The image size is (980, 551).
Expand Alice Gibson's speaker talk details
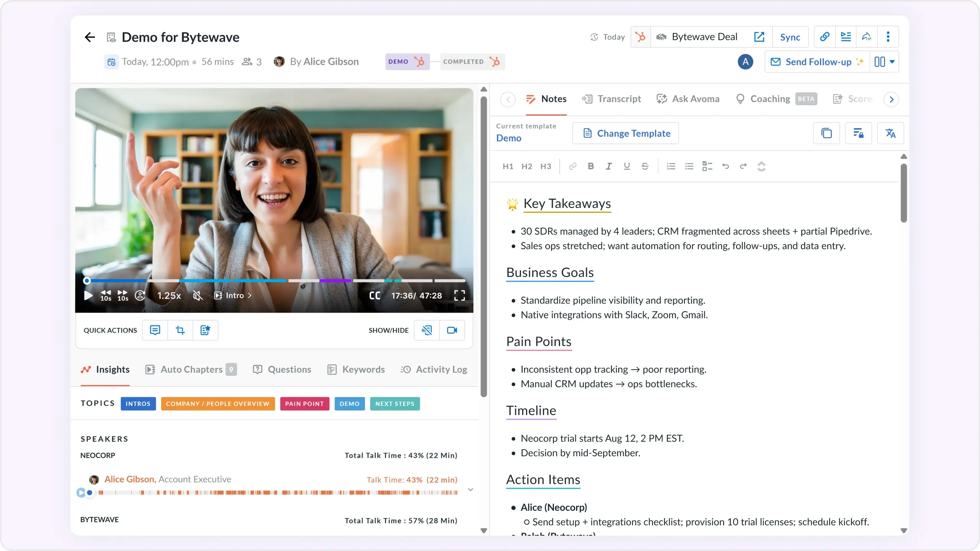point(470,489)
